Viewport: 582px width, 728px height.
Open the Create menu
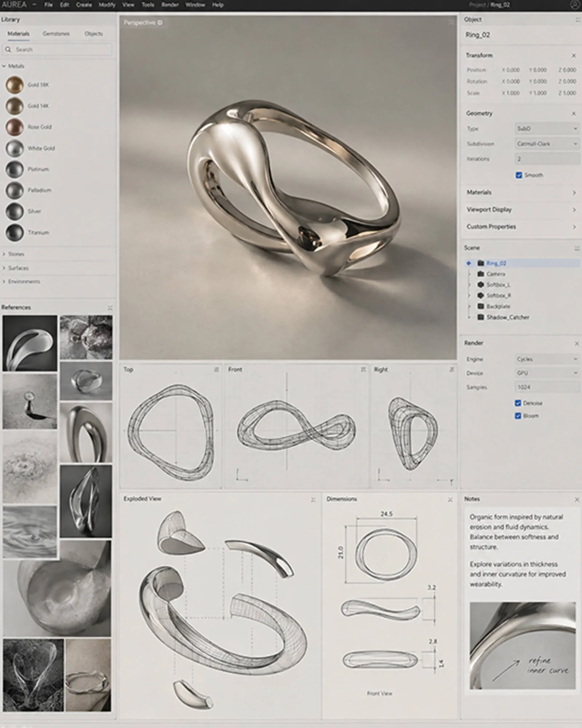click(84, 5)
